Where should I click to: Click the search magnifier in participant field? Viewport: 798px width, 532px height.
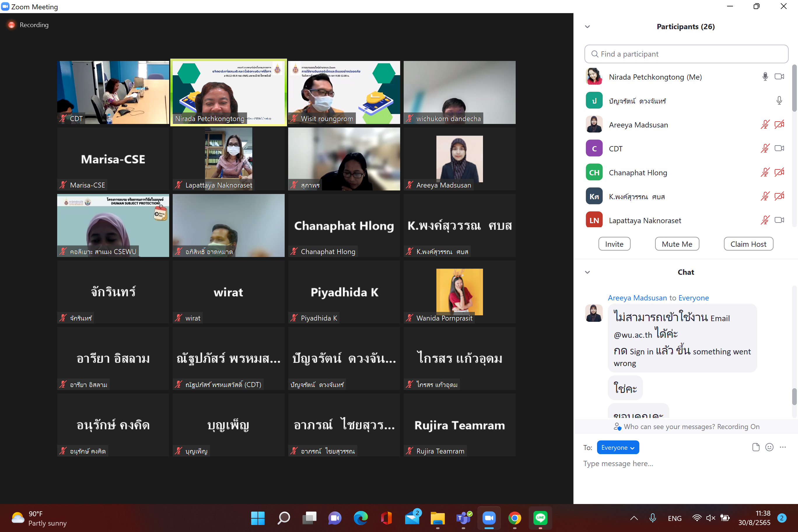594,54
